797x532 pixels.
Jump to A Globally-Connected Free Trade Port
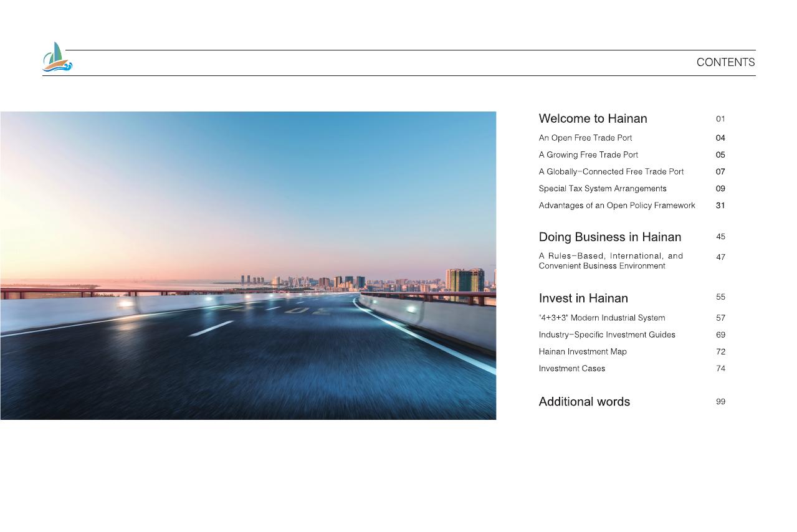coord(611,171)
